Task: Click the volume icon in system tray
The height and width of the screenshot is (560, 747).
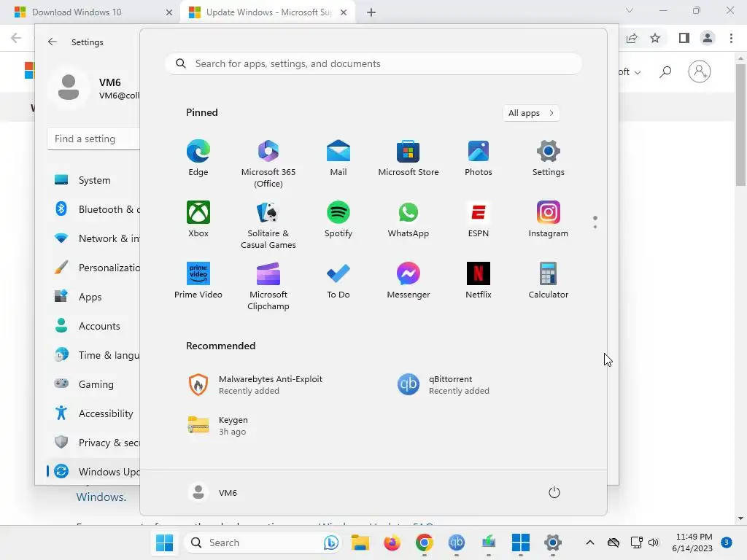Action: click(654, 542)
